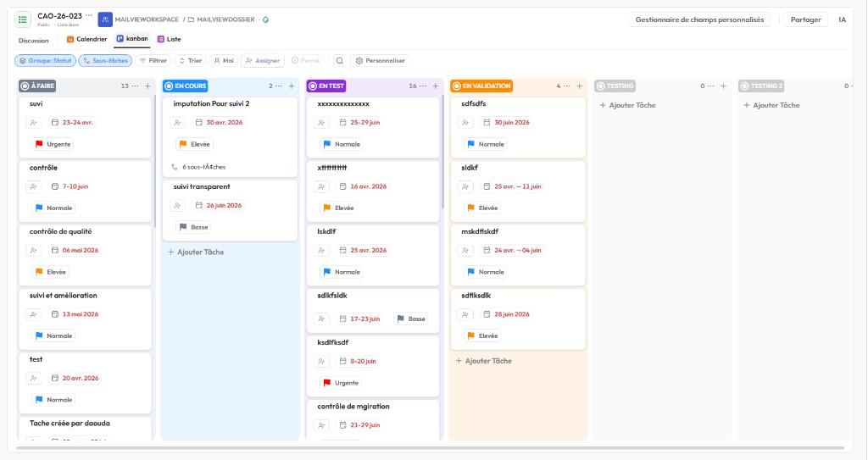Click Ajouter Tâche in the TESTING 2 column
The width and height of the screenshot is (868, 460).
pos(771,105)
